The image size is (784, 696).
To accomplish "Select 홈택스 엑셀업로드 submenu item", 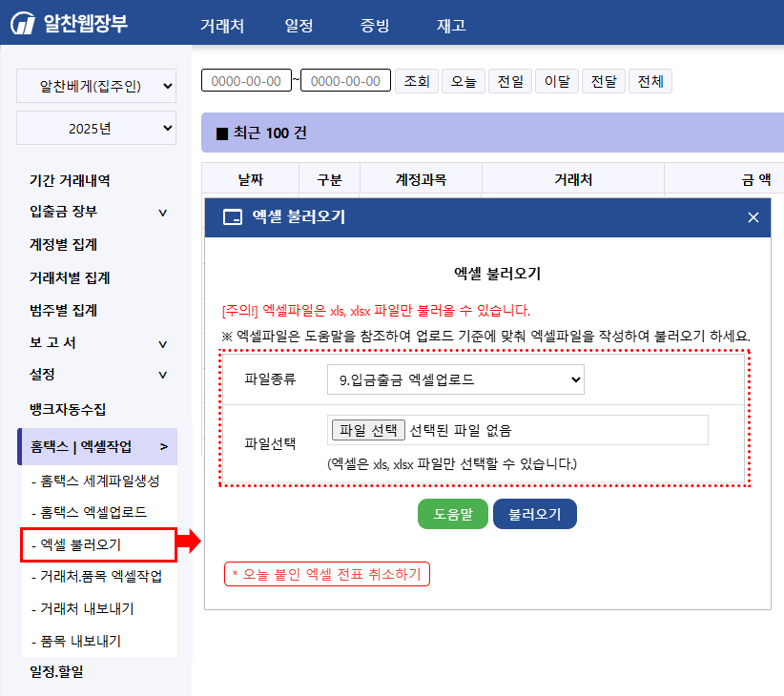I will (x=89, y=512).
